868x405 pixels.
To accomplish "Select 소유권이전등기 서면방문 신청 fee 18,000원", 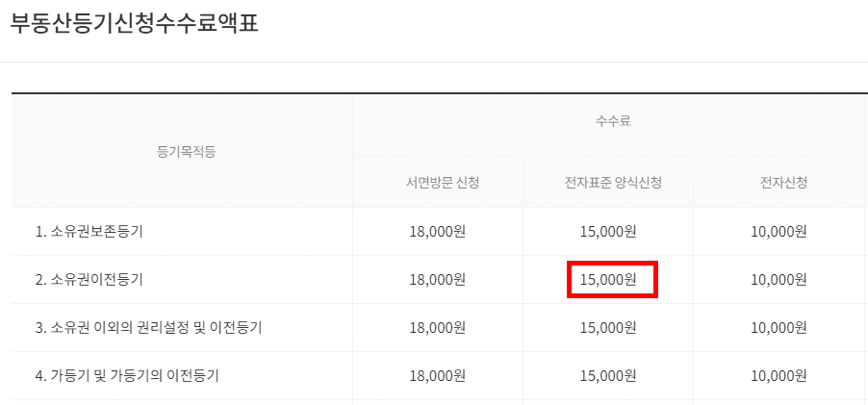I will [x=437, y=280].
